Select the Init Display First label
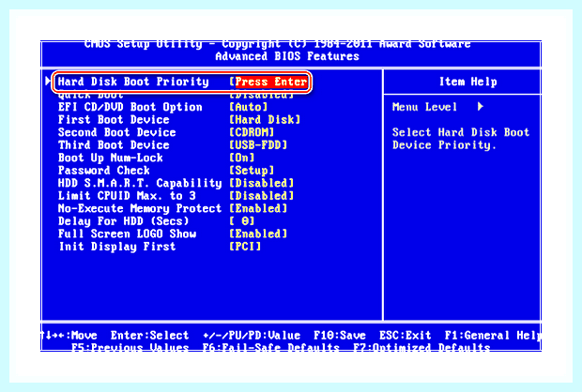 tap(117, 247)
